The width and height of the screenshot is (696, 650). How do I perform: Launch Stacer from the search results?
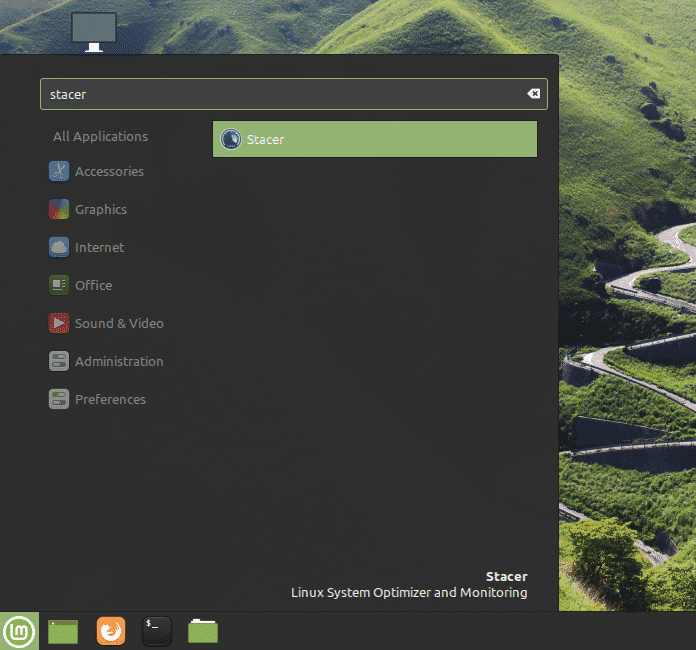point(375,140)
